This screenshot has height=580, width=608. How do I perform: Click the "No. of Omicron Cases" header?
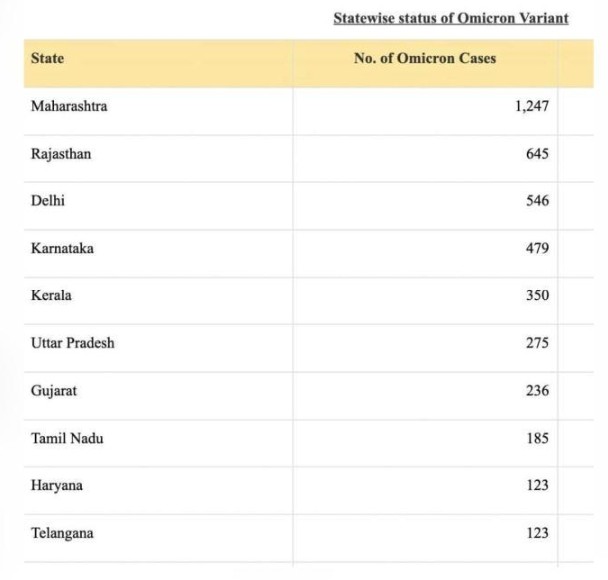[425, 58]
